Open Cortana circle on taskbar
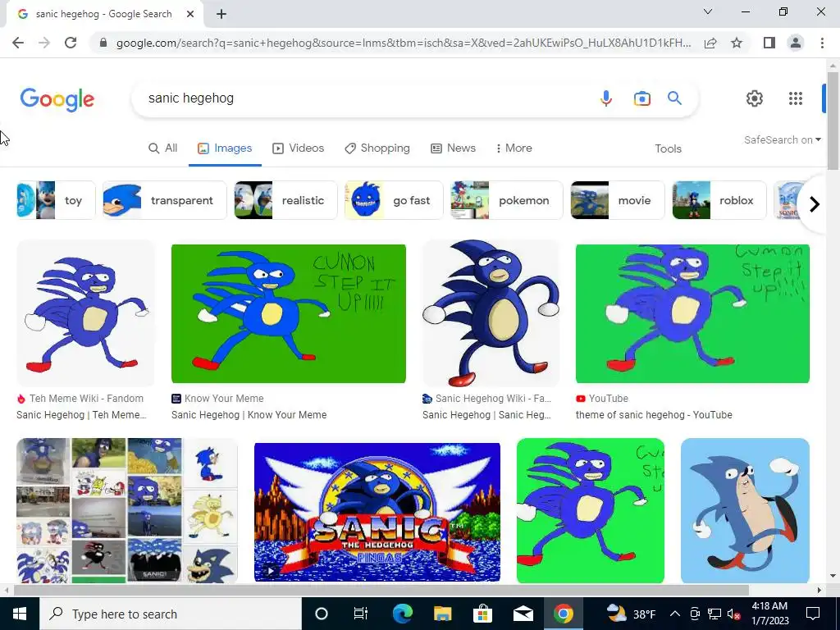 click(322, 614)
